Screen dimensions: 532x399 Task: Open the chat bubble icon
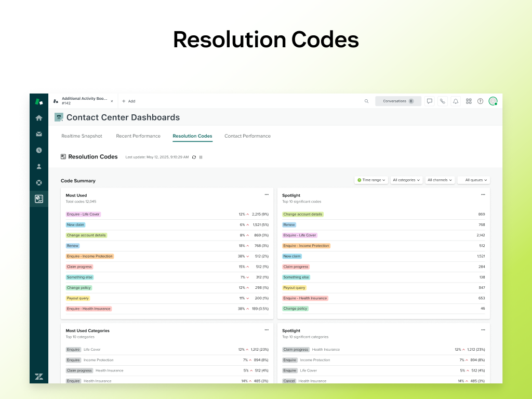430,101
